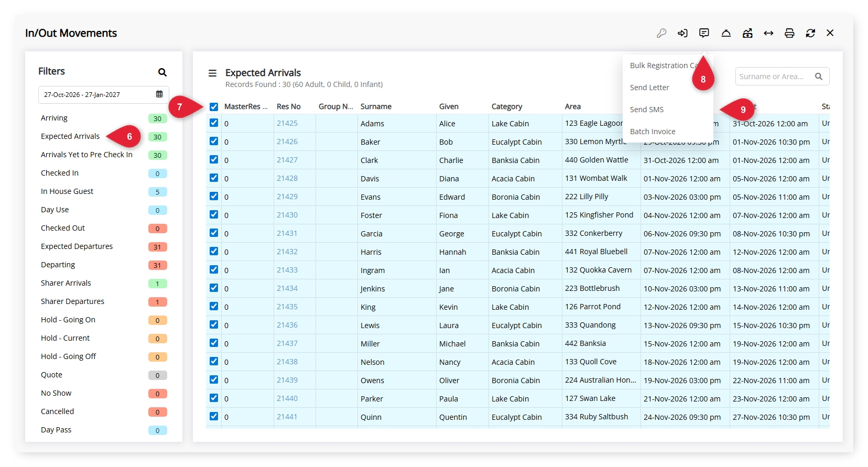This screenshot has width=868, height=467.
Task: Filter by Sharer Arrivals
Action: (x=66, y=283)
